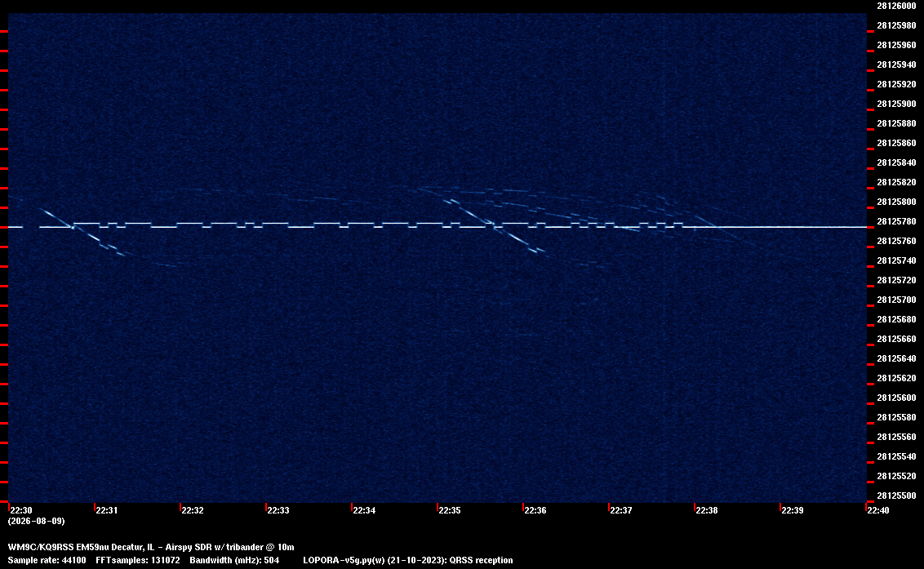Click the 22:39 time axis label
This screenshot has width=924, height=569.
[x=793, y=510]
